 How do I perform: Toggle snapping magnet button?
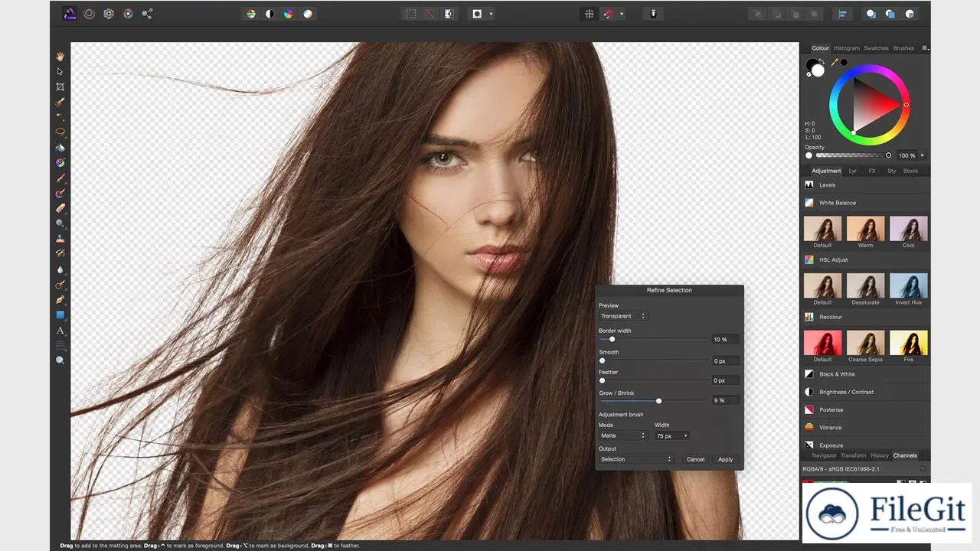(608, 14)
